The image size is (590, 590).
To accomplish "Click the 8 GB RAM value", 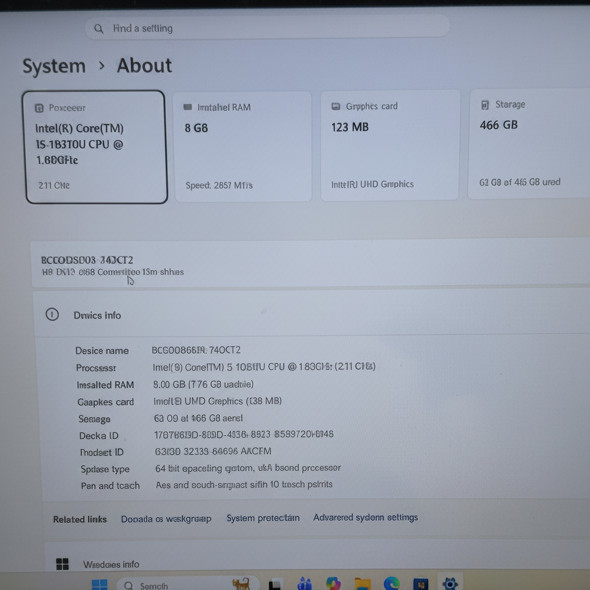I will point(196,128).
